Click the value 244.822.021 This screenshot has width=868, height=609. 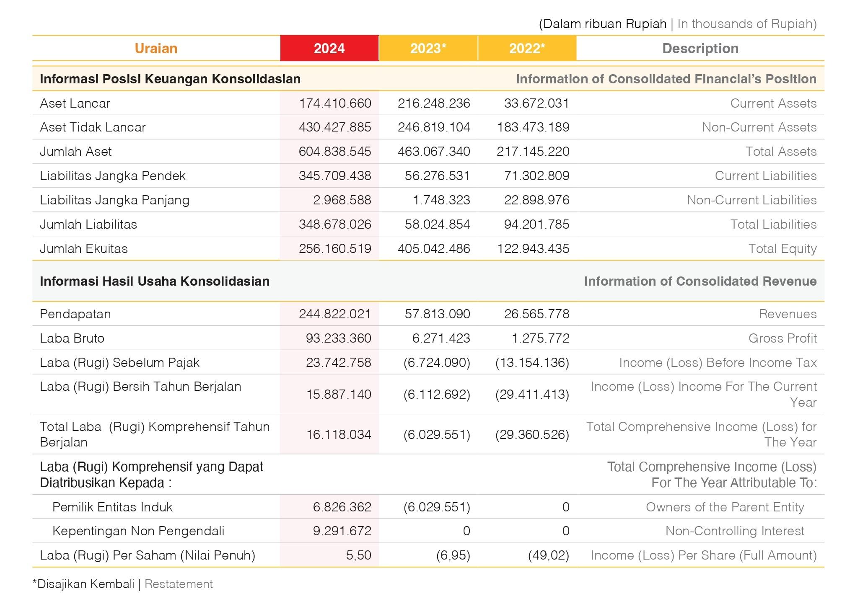335,314
